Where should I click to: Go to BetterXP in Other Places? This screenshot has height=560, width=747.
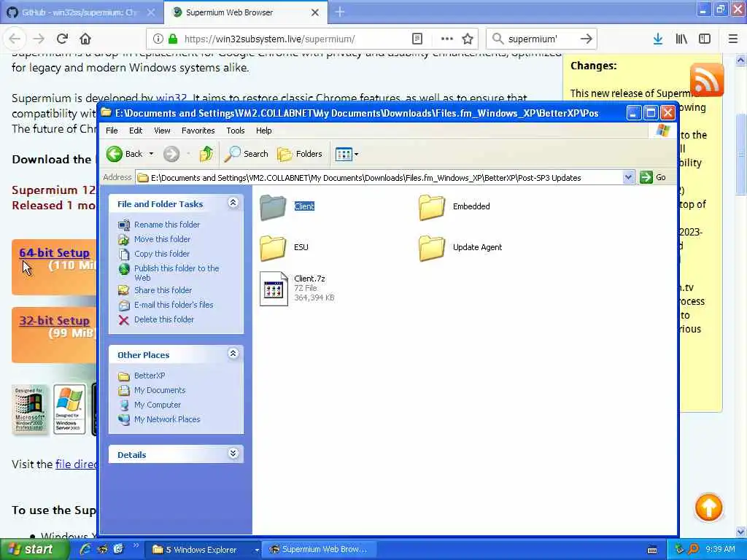142,376
